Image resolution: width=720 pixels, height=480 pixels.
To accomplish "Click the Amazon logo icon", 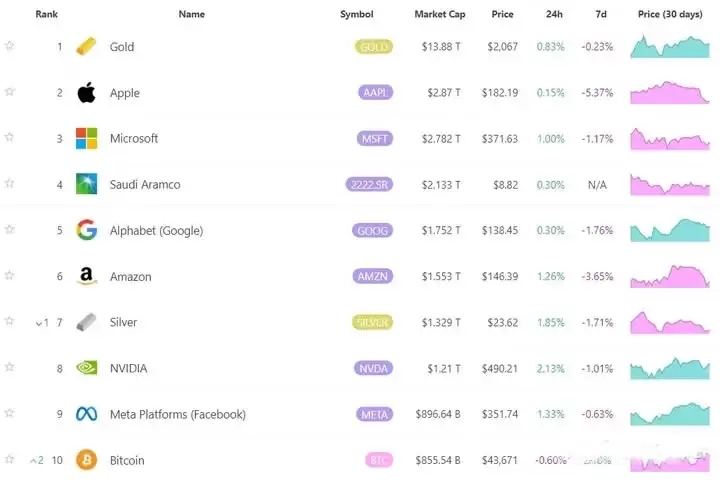I will [x=87, y=277].
